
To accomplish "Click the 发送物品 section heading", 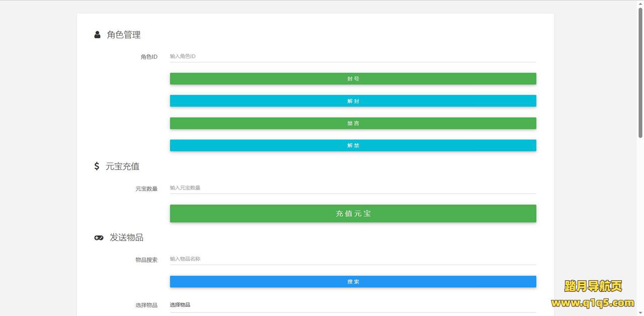I will tap(126, 238).
